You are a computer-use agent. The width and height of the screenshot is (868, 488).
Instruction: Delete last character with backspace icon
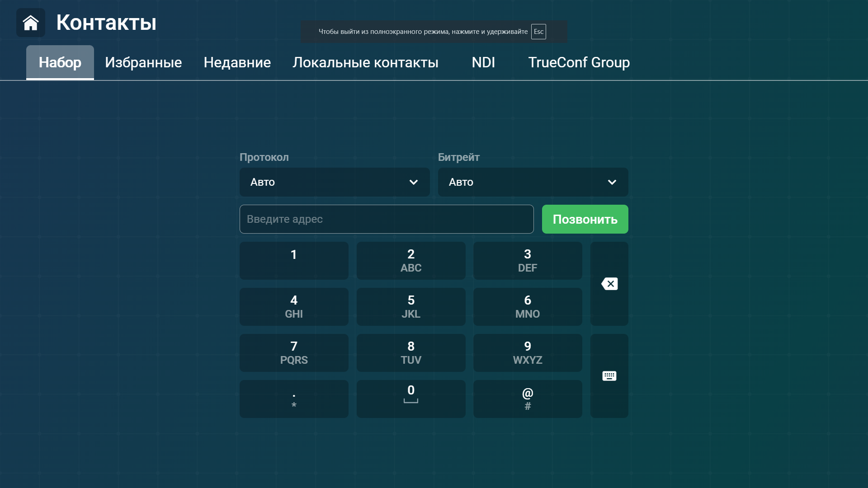click(x=609, y=284)
